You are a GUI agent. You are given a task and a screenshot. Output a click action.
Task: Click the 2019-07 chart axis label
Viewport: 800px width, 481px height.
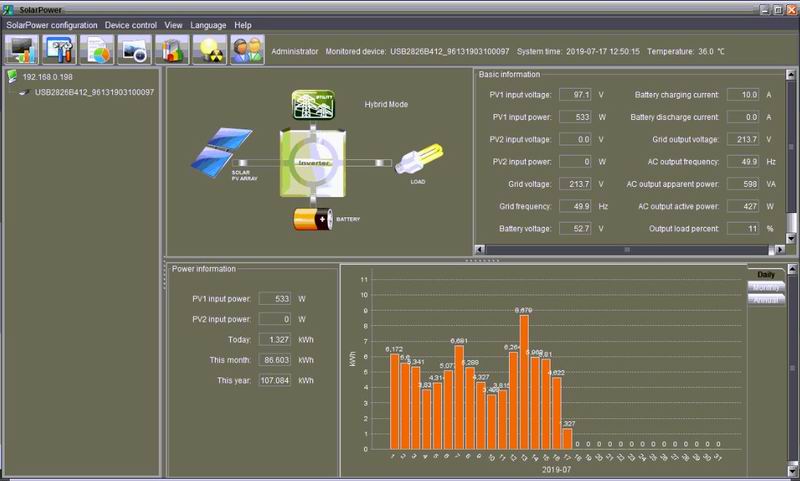click(556, 469)
